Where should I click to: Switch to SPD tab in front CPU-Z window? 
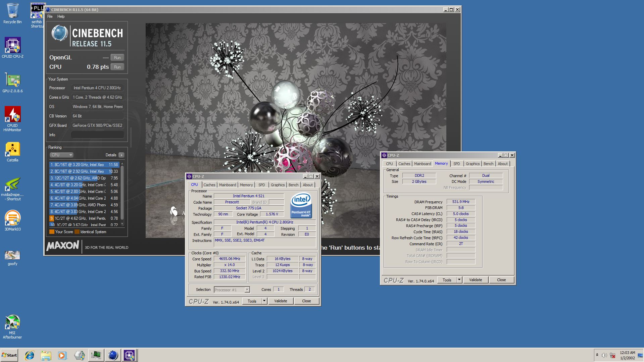pos(262,185)
